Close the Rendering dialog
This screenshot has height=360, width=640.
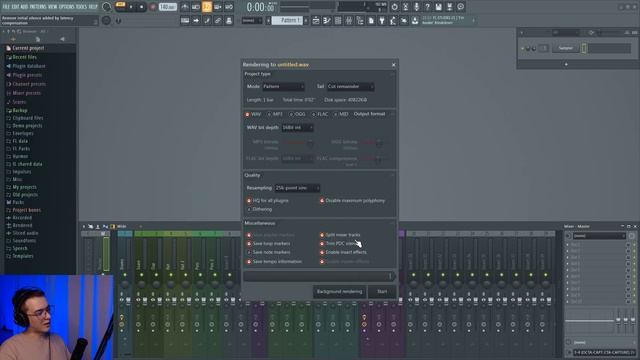pos(393,65)
